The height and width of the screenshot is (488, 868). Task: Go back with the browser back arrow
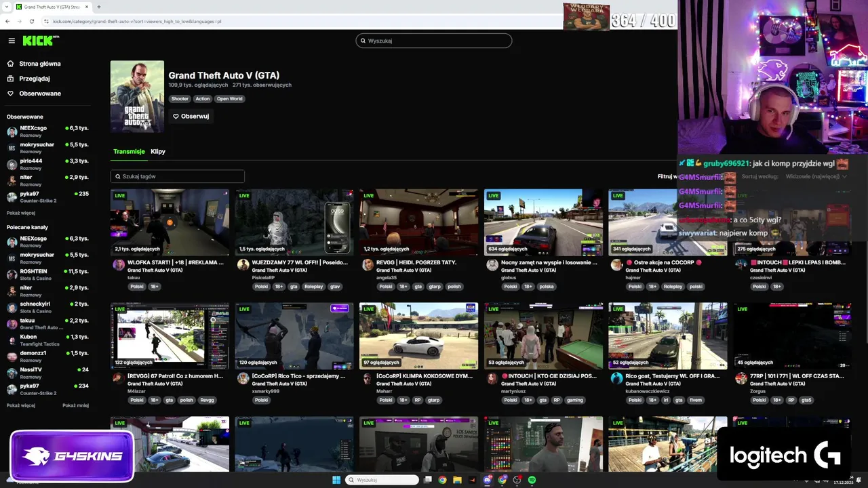[x=7, y=21]
